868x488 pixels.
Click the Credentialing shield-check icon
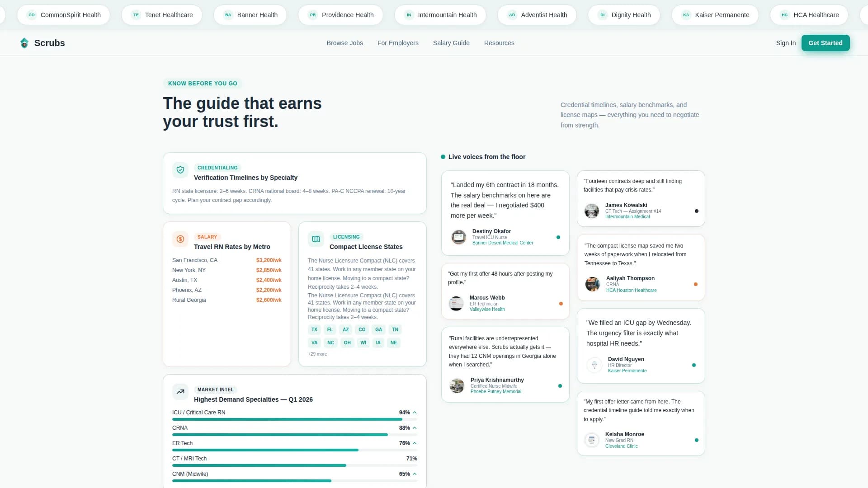180,170
